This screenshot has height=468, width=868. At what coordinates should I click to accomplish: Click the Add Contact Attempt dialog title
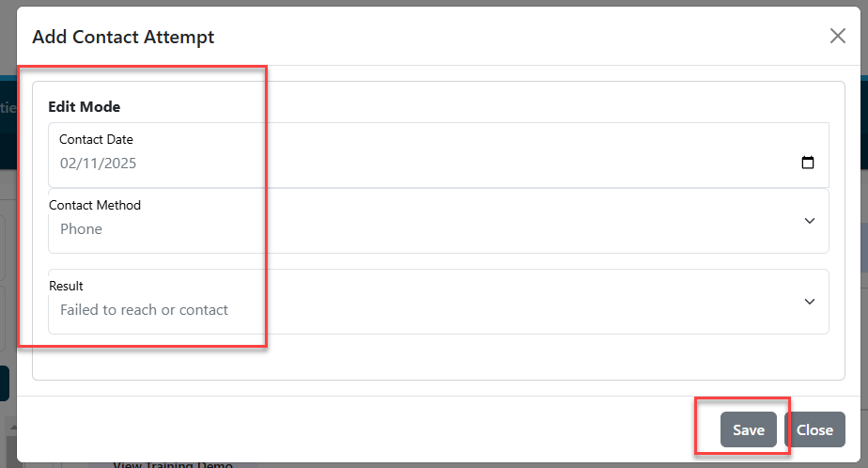(123, 37)
